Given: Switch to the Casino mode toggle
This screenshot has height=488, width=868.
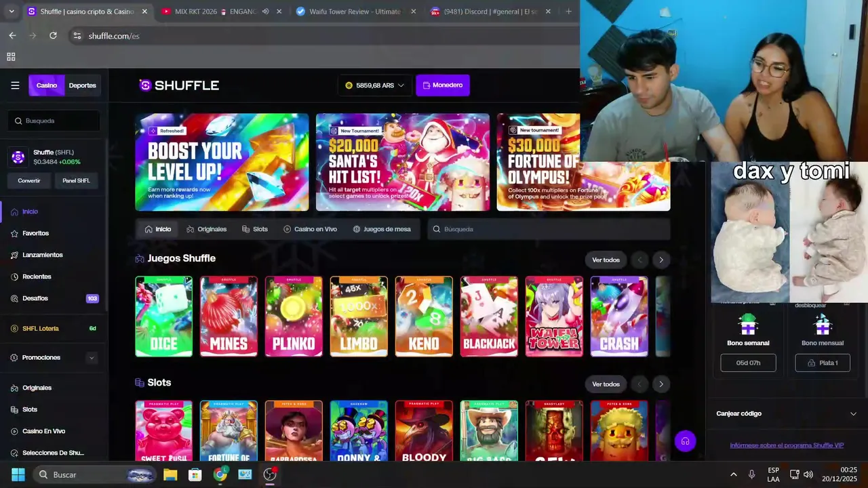Looking at the screenshot, I should click(x=47, y=85).
